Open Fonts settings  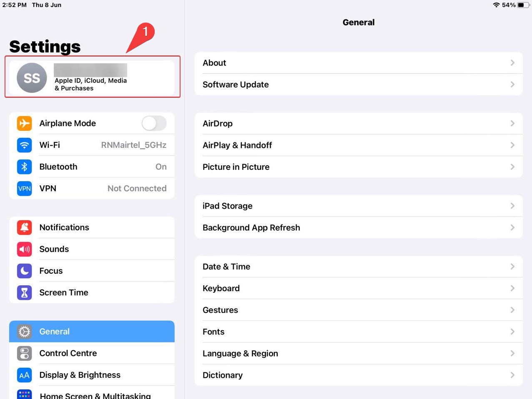coord(359,332)
